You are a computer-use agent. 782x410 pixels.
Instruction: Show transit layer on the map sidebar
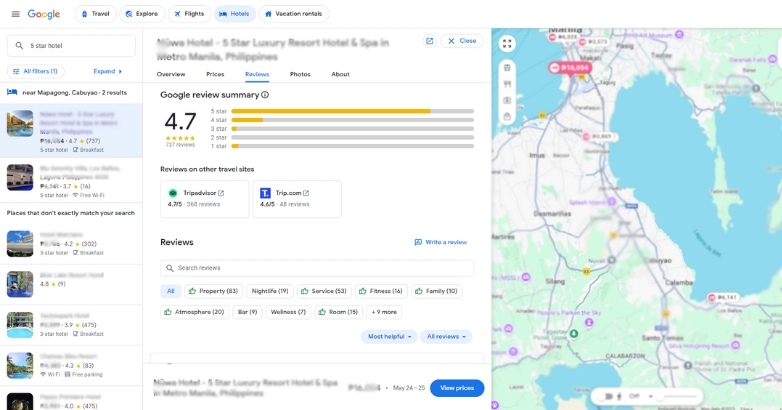507,68
